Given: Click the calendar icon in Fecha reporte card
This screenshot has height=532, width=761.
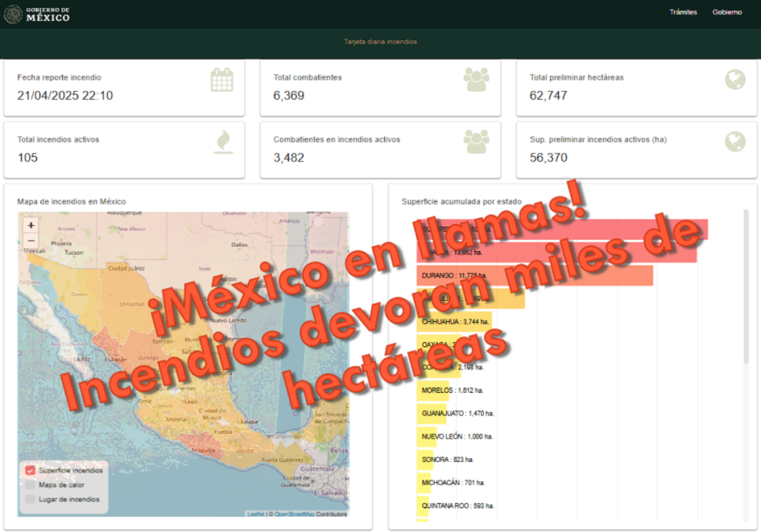Looking at the screenshot, I should point(222,80).
